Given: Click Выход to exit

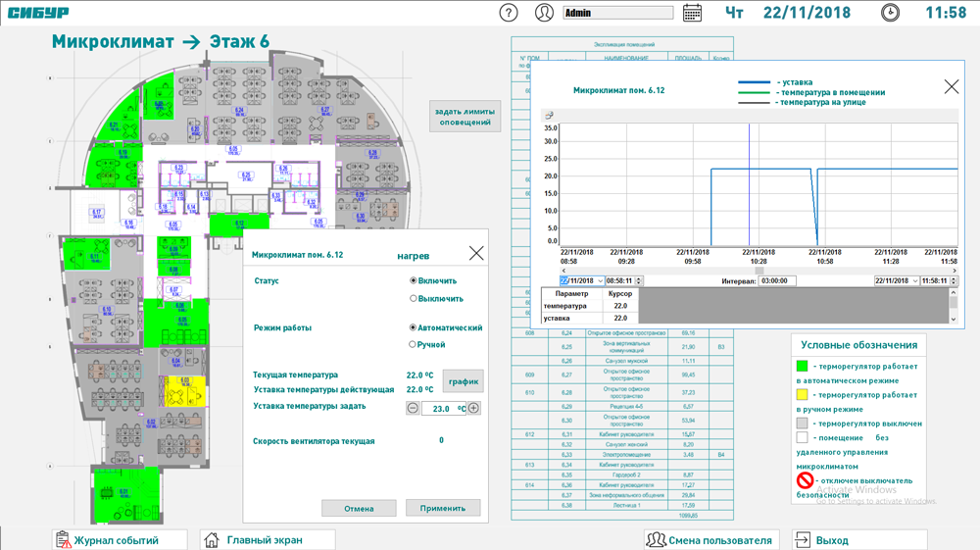Looking at the screenshot, I should click(x=859, y=540).
